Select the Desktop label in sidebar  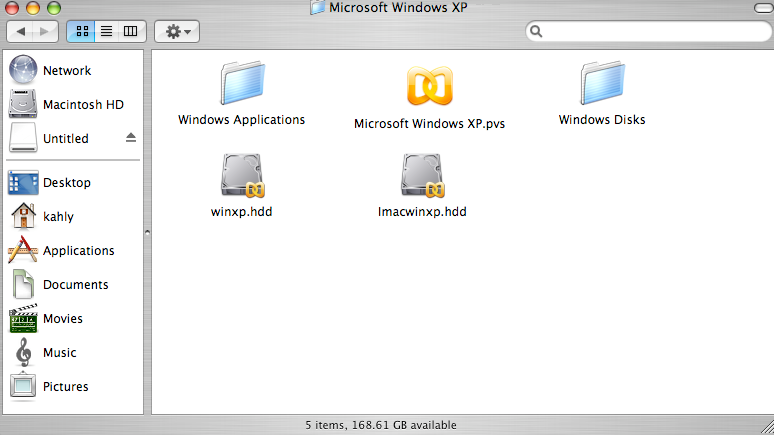point(67,183)
